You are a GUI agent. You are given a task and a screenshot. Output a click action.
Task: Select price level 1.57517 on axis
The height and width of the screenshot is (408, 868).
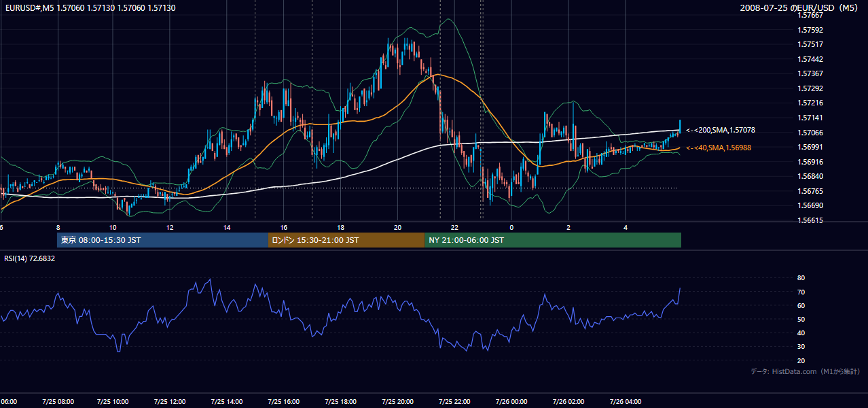[x=810, y=44]
